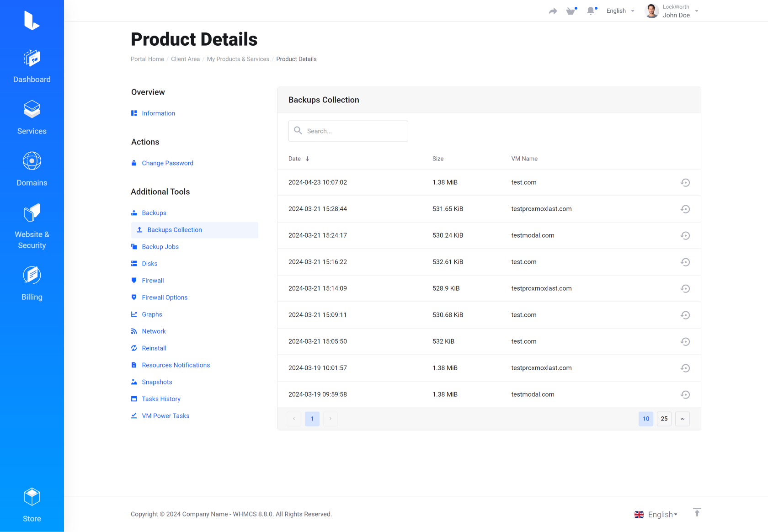
Task: Open Tasks History menu item
Action: [x=161, y=399]
